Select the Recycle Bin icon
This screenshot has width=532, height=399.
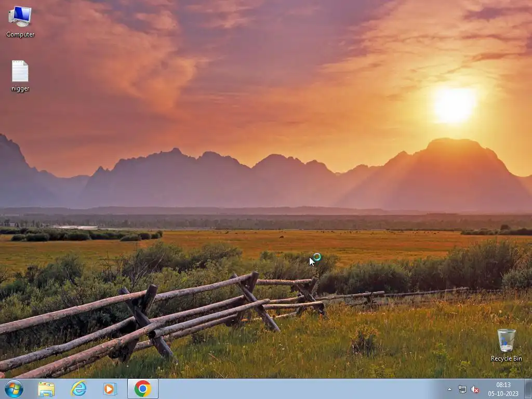(x=506, y=345)
